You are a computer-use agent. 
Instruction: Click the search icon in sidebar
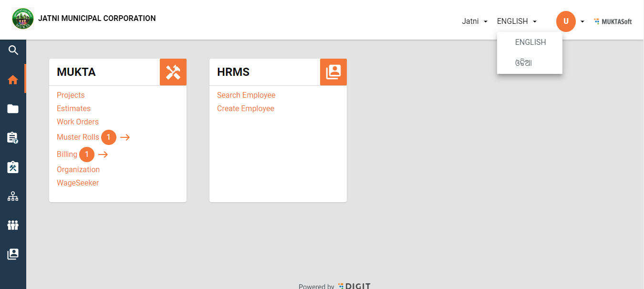tap(13, 50)
